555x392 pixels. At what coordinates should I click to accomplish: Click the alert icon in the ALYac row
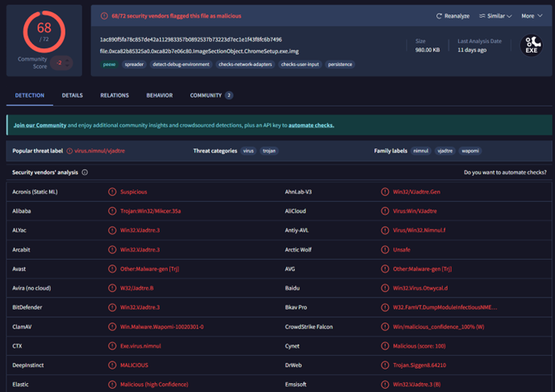point(112,230)
